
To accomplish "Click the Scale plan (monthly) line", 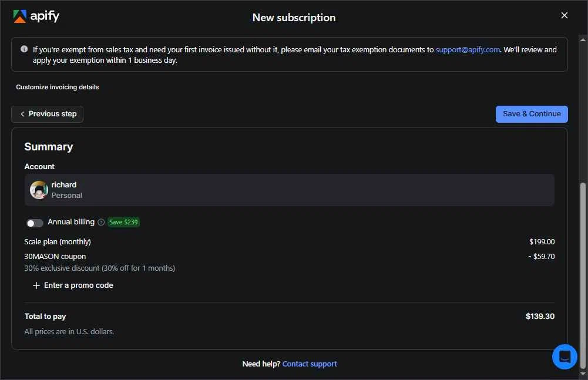I will (x=58, y=242).
